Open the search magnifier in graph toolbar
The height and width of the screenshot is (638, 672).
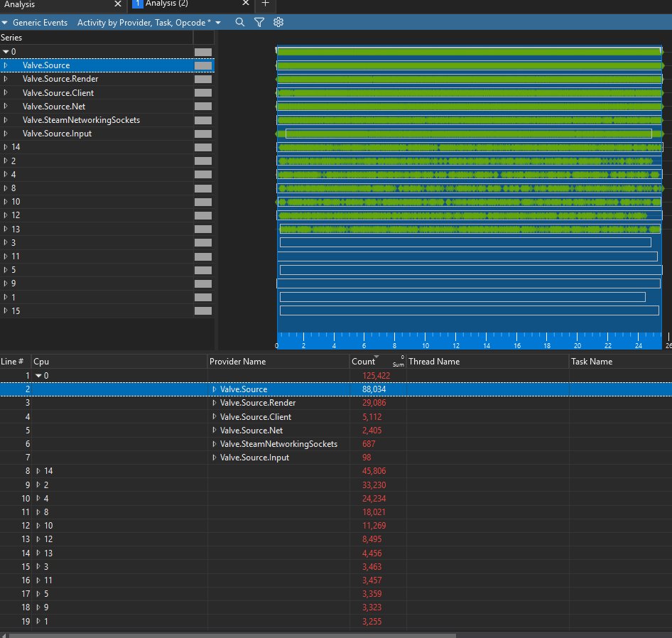point(240,22)
